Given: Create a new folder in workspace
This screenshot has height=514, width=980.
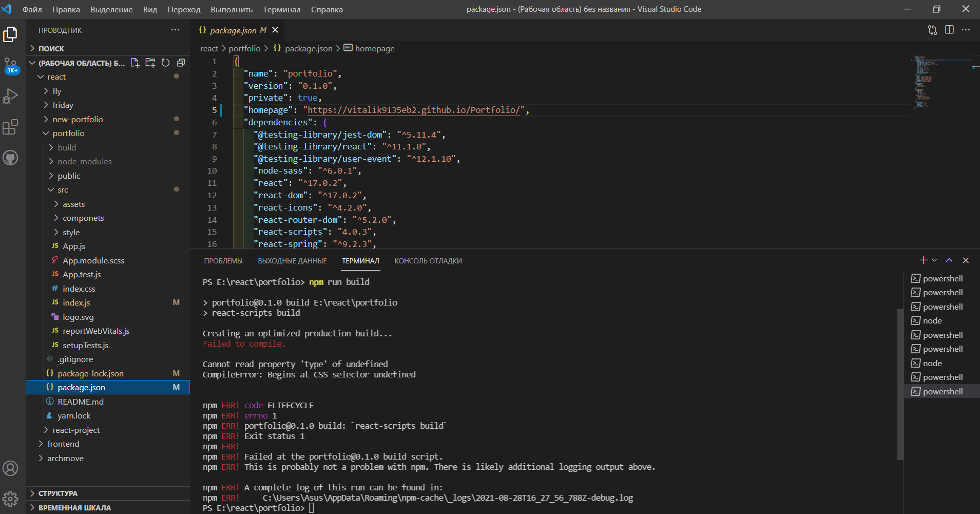Looking at the screenshot, I should point(150,63).
